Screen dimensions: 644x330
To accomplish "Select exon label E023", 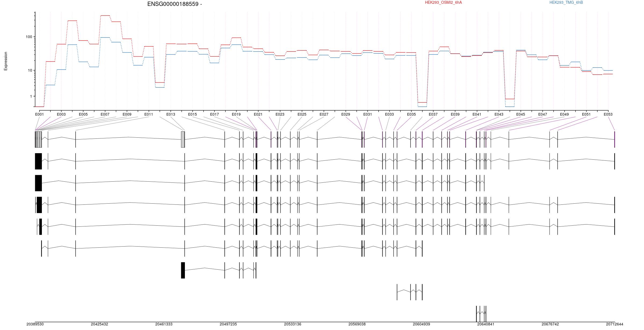I will click(x=280, y=114).
